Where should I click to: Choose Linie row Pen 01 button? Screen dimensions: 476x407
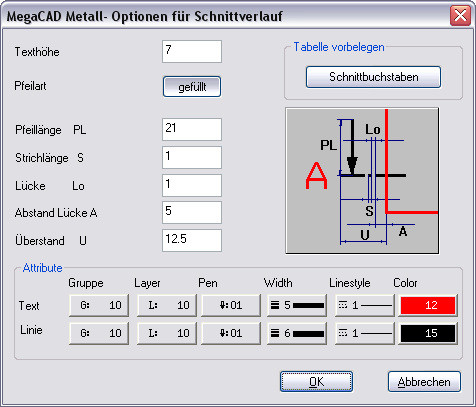[231, 333]
